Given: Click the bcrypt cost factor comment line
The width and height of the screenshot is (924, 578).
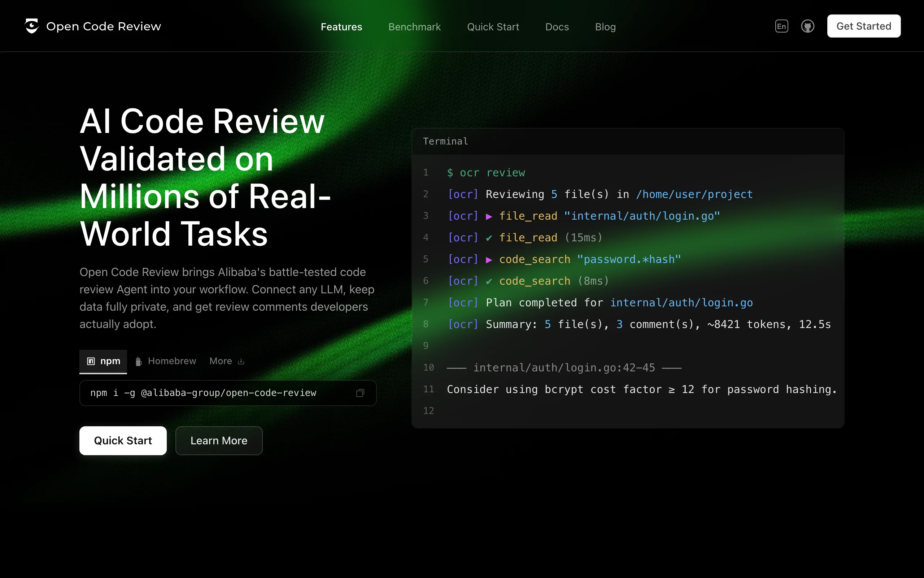Looking at the screenshot, I should point(642,389).
